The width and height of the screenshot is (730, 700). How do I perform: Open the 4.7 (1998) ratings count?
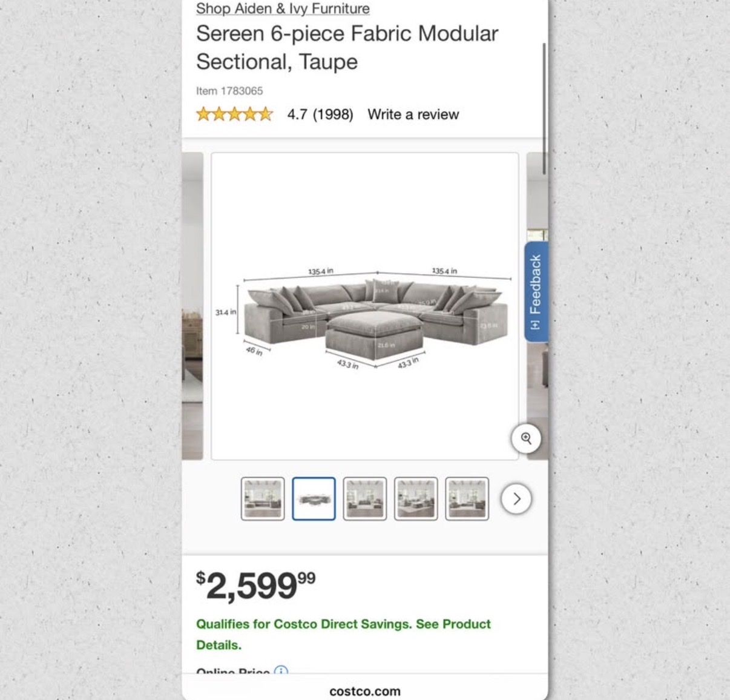pyautogui.click(x=320, y=114)
